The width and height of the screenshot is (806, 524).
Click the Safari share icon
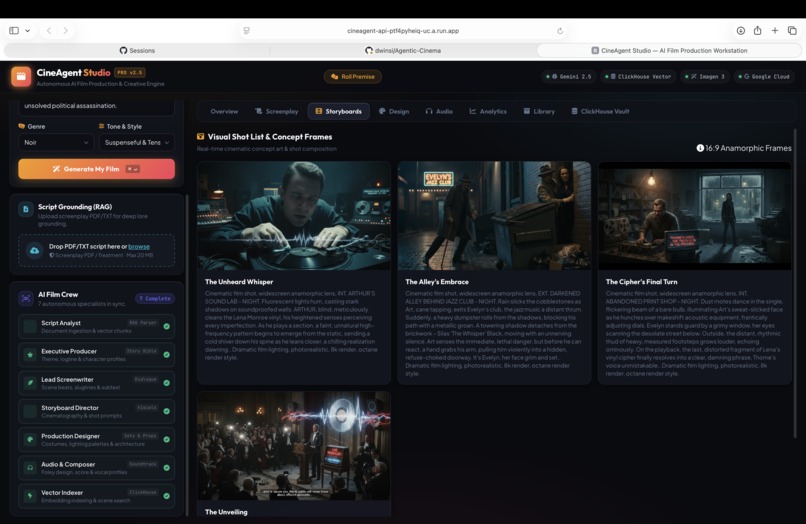758,30
